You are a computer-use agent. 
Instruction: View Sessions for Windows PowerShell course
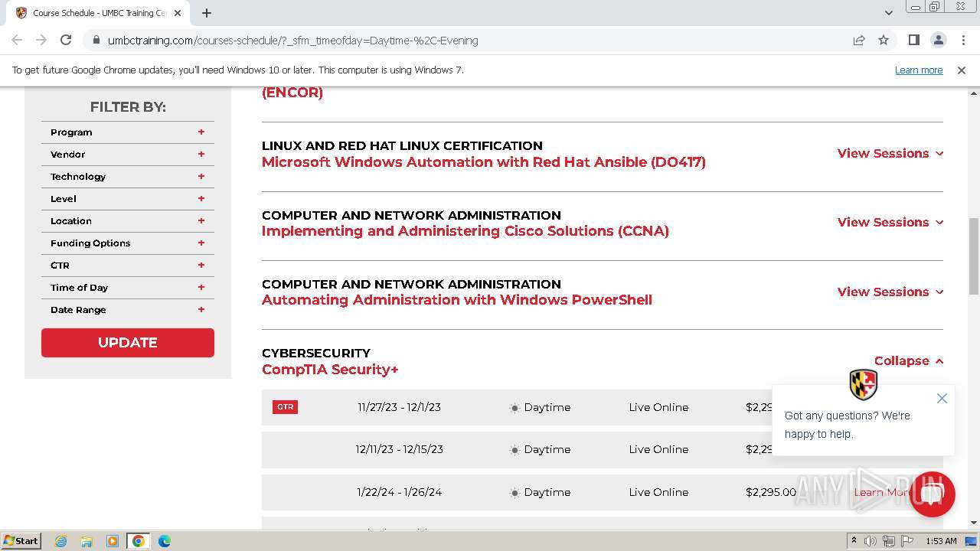tap(890, 292)
